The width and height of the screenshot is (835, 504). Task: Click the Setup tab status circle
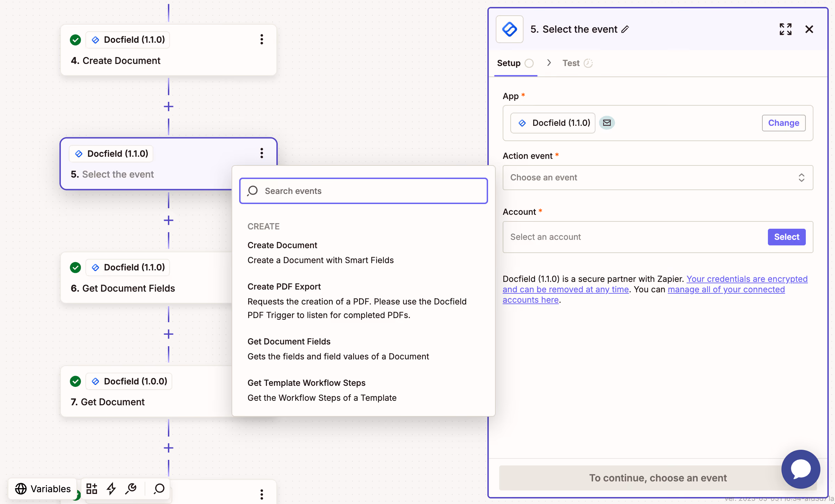point(529,63)
